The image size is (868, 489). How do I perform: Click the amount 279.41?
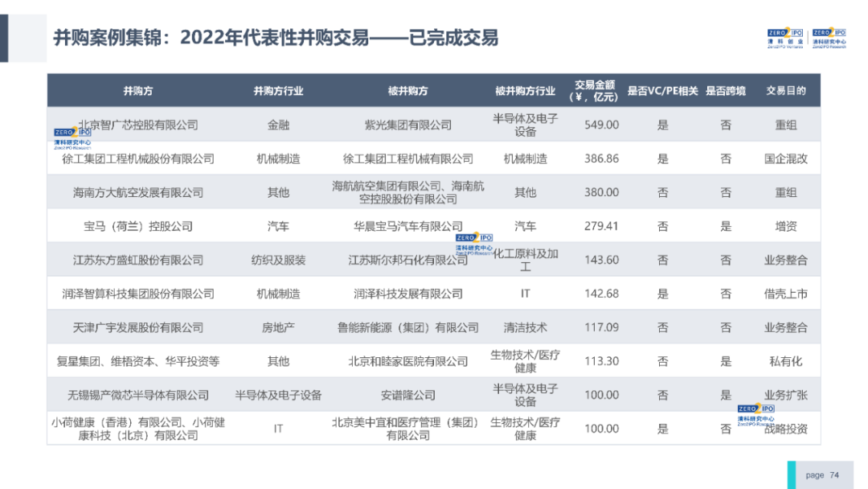point(602,227)
